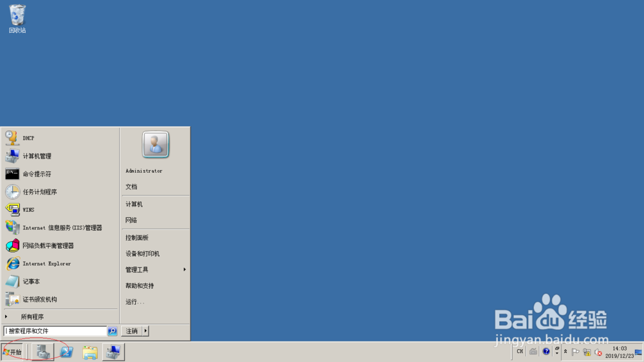Screen dimensions: 644x362
Task: Click the clock showing 14:03
Action: point(620,352)
